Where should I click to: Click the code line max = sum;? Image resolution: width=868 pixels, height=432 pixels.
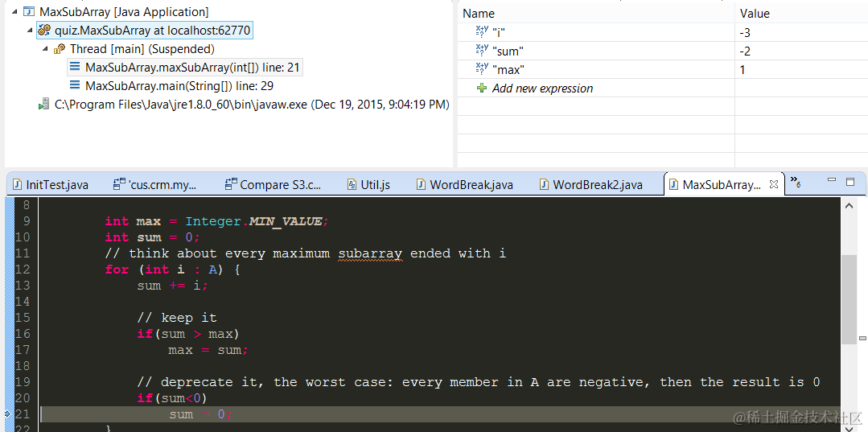[x=208, y=350]
